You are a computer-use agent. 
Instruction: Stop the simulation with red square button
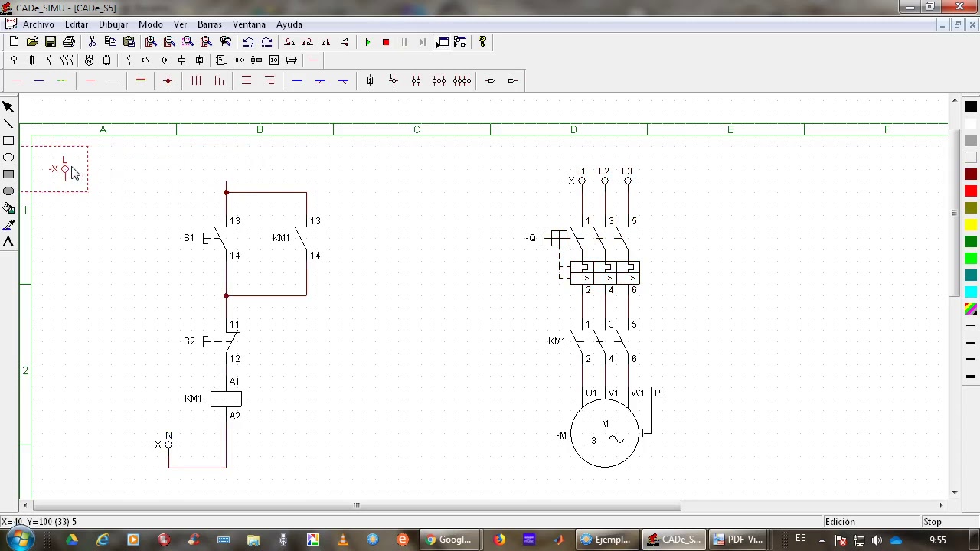tap(386, 42)
